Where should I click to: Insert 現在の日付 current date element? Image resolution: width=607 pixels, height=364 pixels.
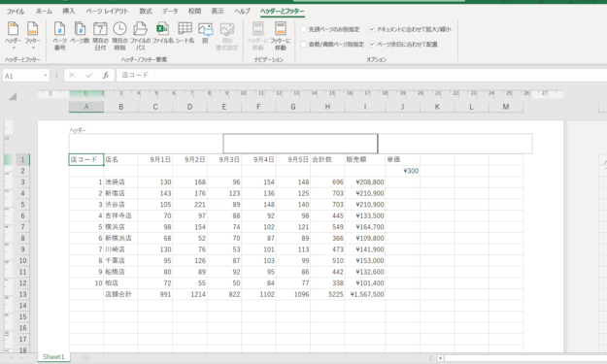tap(100, 36)
